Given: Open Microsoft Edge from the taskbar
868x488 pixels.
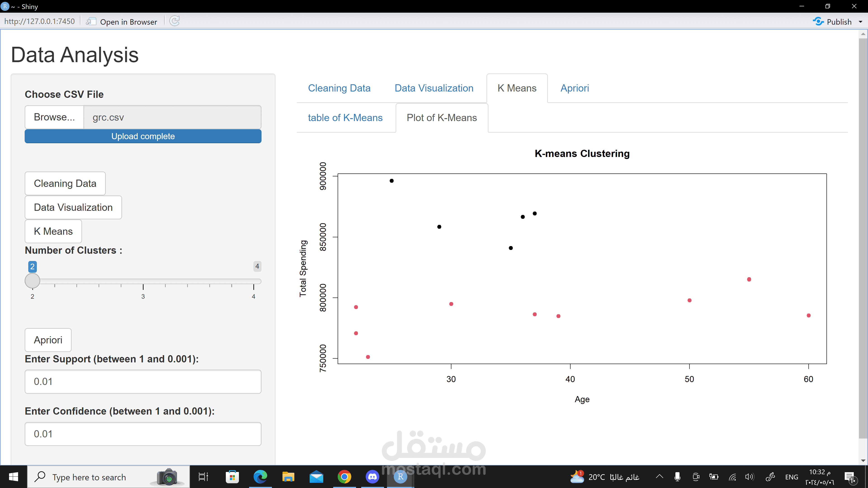Looking at the screenshot, I should [x=260, y=477].
